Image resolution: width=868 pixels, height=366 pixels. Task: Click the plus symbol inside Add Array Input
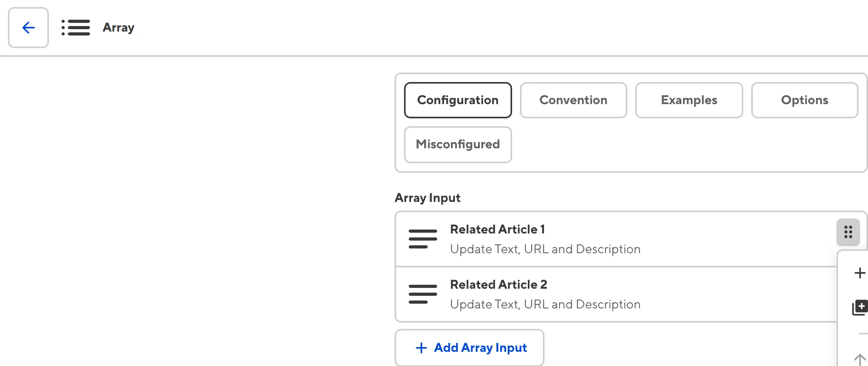pos(421,347)
